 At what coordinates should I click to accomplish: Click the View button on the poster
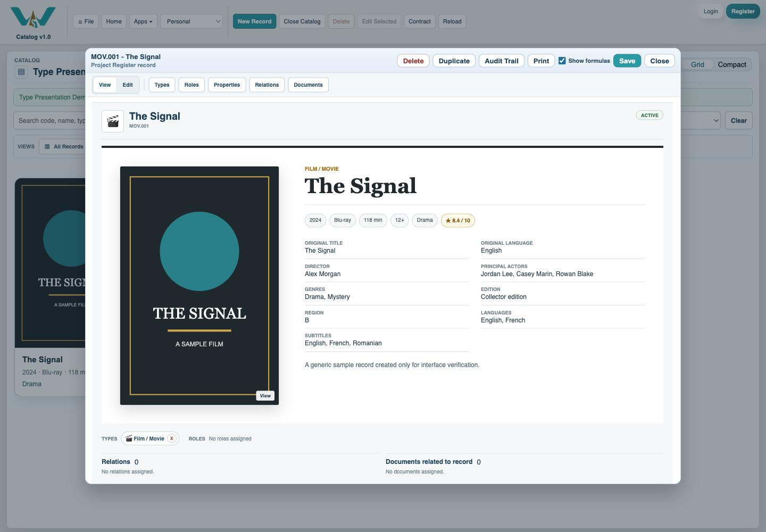pos(265,396)
